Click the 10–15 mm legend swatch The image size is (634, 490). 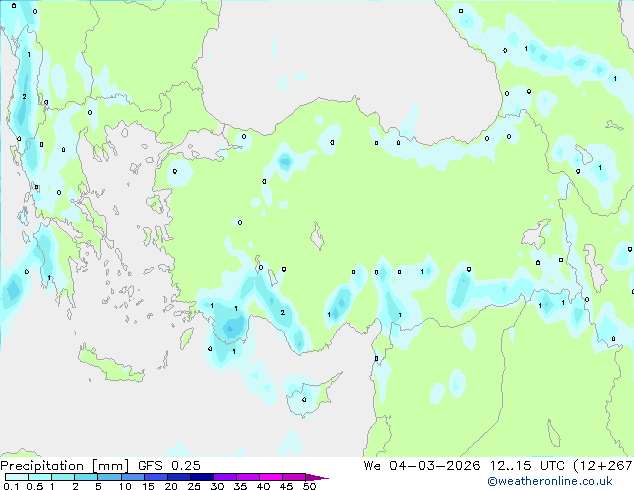point(132,477)
